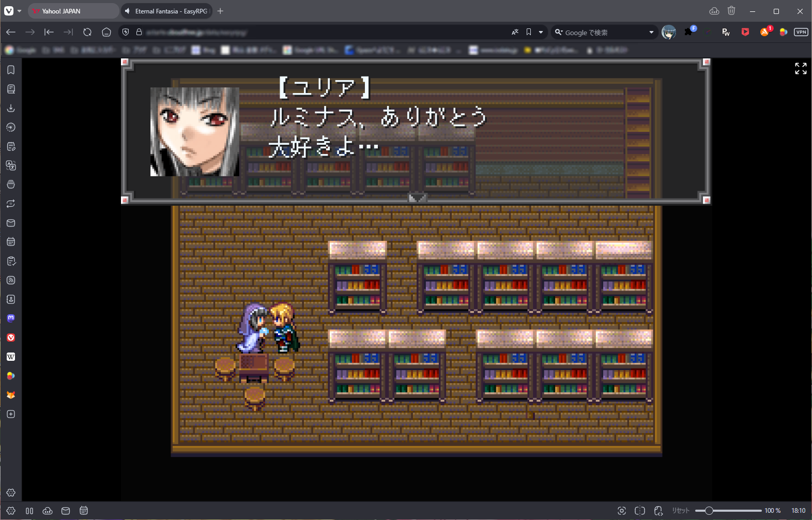
Task: Click the Pw extension icon
Action: [726, 32]
